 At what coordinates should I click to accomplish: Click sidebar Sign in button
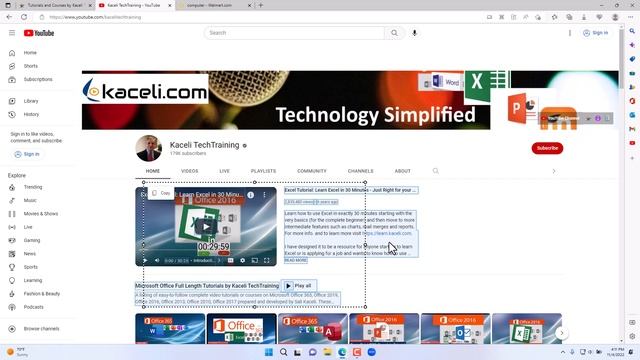(x=27, y=154)
